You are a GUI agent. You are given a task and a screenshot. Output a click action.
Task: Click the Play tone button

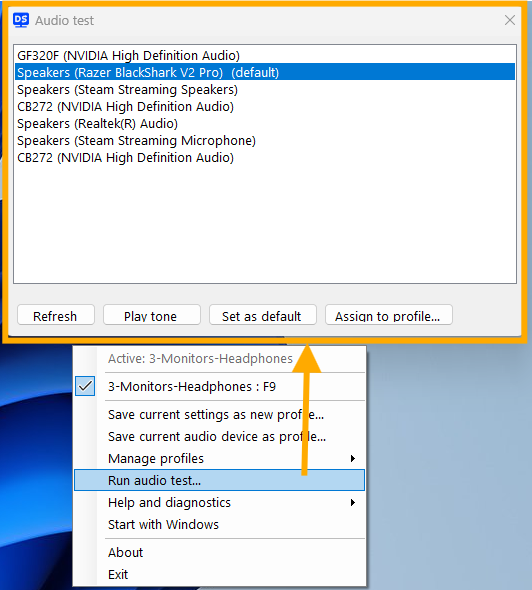[x=152, y=315]
